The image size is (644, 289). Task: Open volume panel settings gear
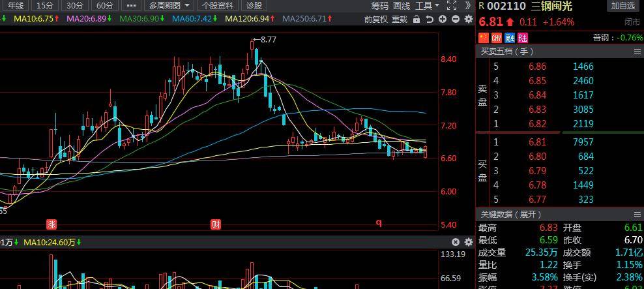[468, 242]
